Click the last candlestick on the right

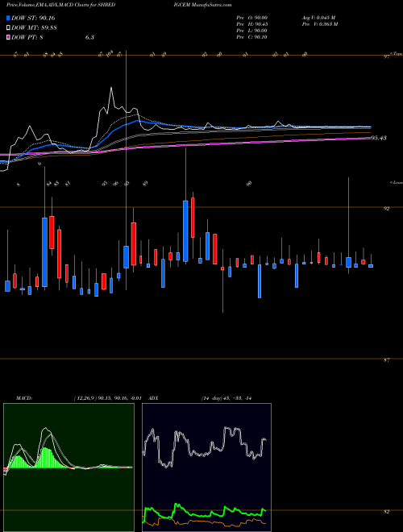tap(371, 266)
